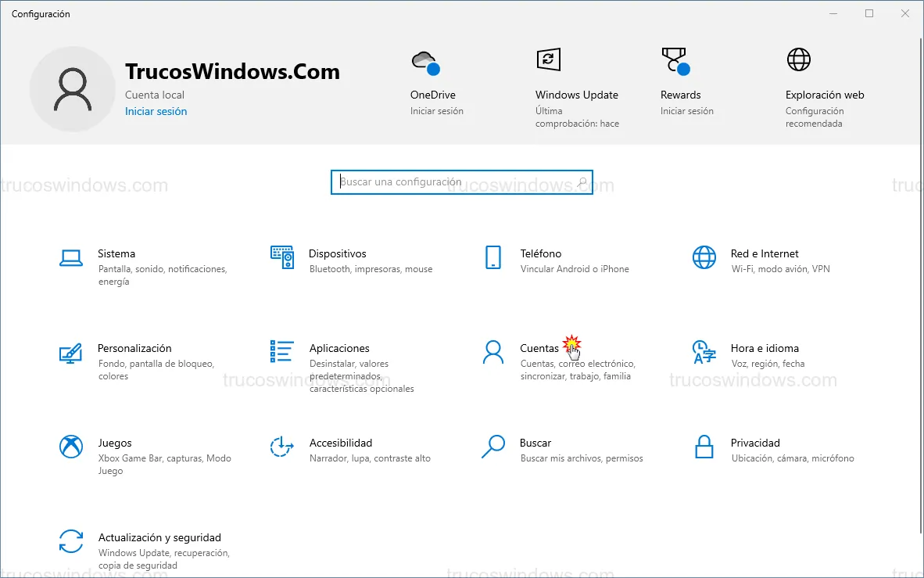Click the user profile avatar picture
The image size is (924, 578).
point(73,89)
